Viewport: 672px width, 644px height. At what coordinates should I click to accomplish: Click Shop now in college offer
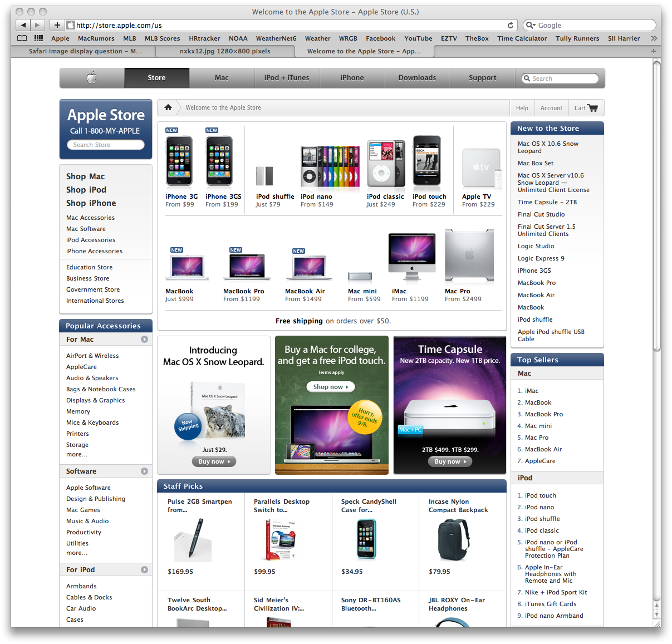[x=331, y=387]
